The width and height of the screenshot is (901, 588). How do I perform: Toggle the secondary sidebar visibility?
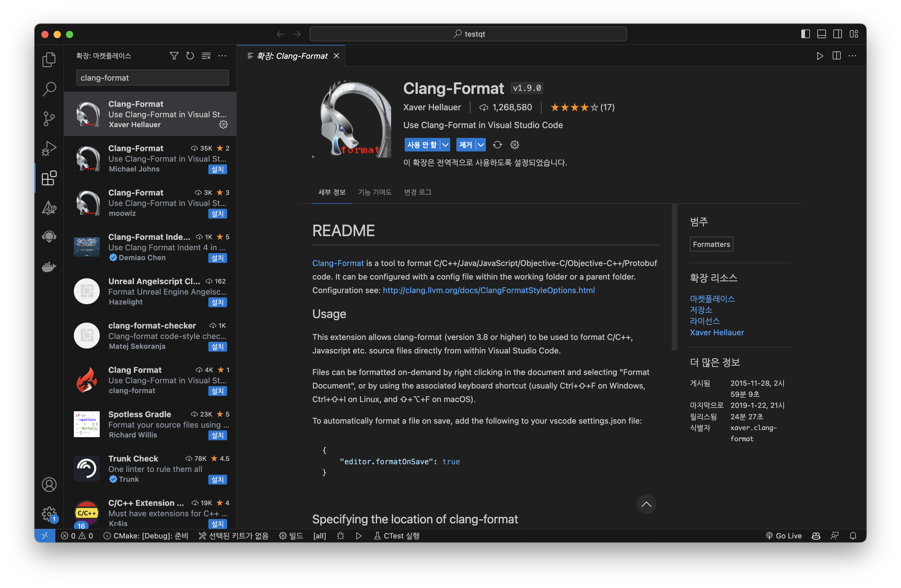(837, 34)
